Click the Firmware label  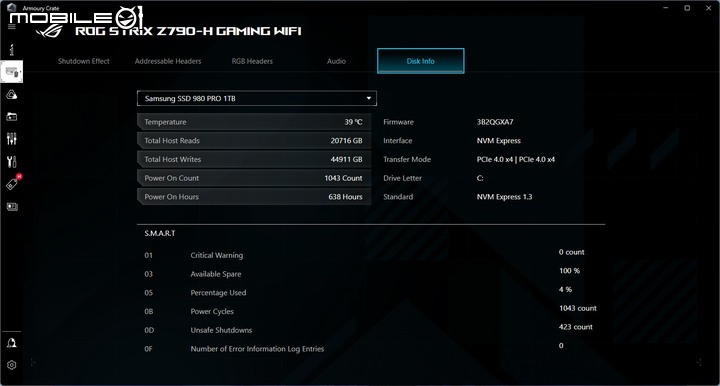399,122
